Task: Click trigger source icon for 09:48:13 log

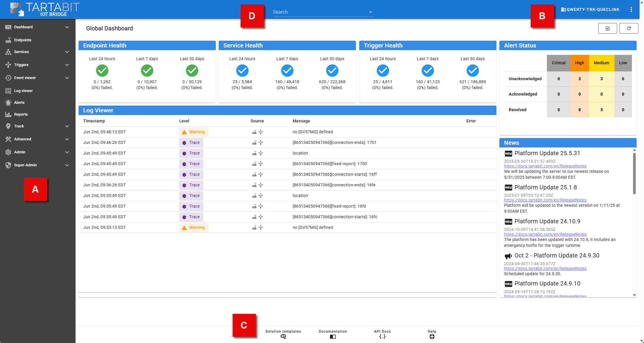Action: pyautogui.click(x=261, y=132)
